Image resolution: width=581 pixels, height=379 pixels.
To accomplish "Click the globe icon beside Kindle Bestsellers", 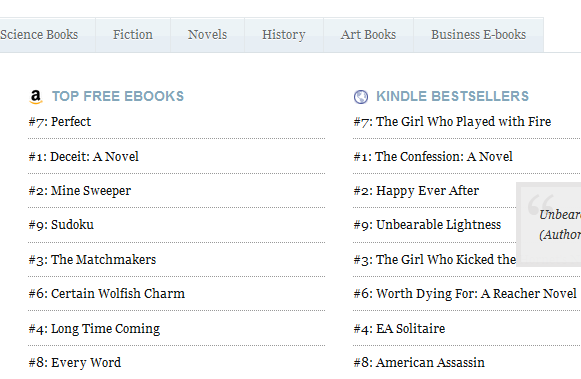I will point(361,97).
